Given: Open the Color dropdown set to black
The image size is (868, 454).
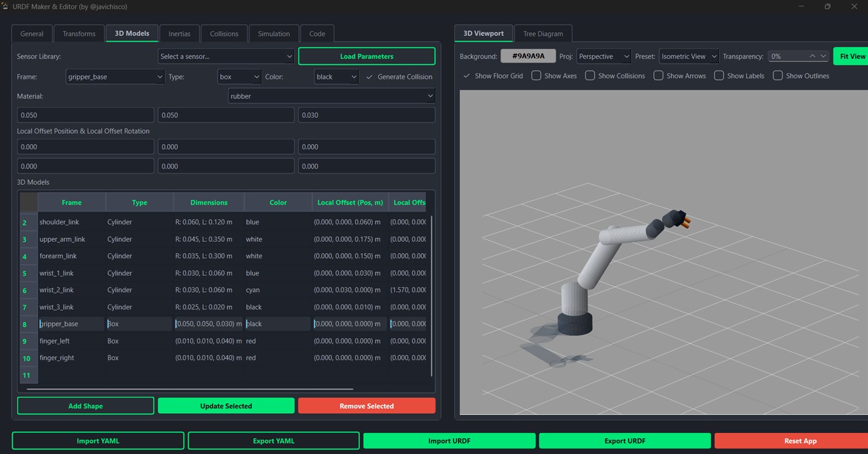Looking at the screenshot, I should point(336,77).
